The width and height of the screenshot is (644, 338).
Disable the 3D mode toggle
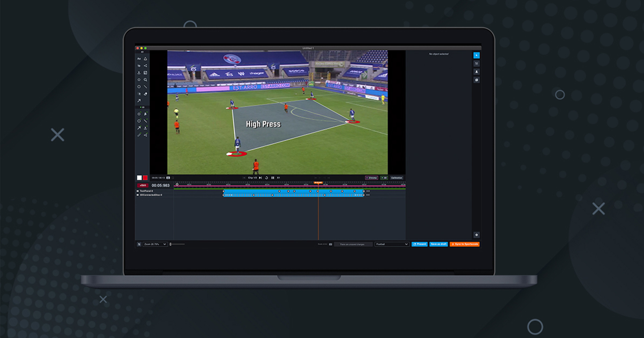point(385,178)
